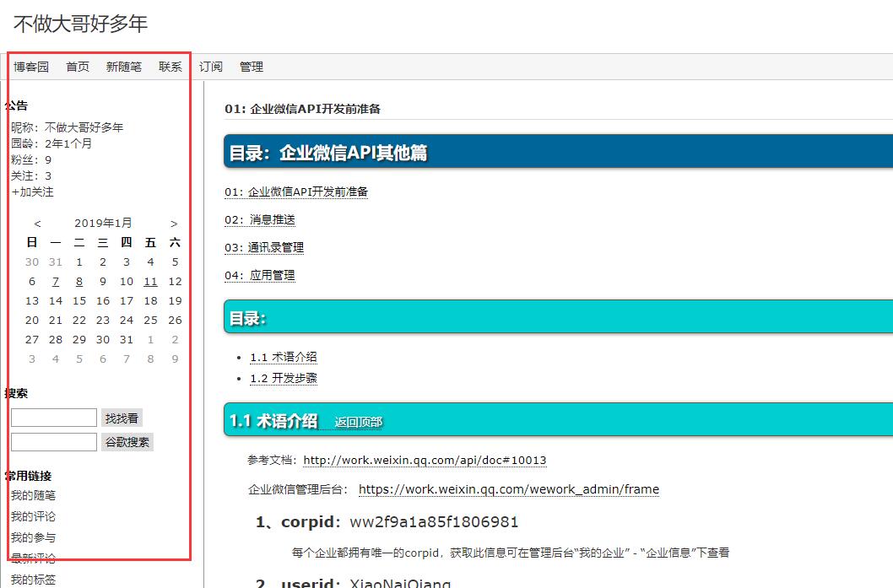Open 我的随笔 under 常用链接
The image size is (893, 588).
pos(33,495)
